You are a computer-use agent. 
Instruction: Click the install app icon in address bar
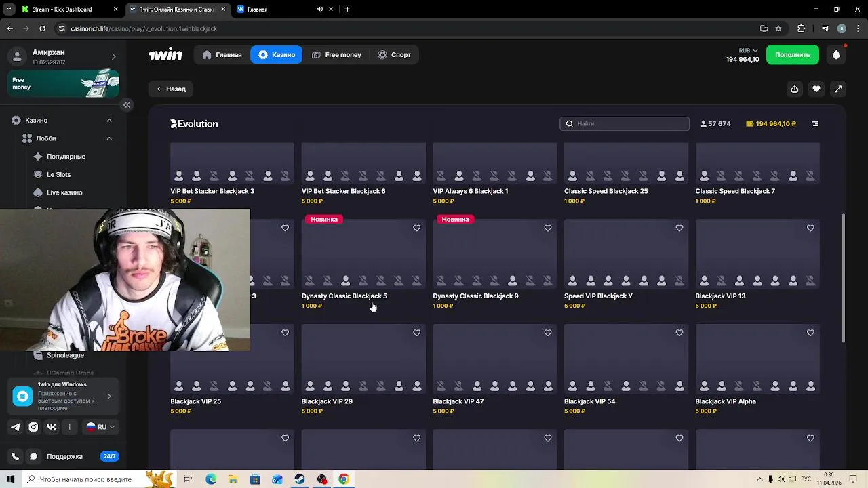(x=764, y=28)
